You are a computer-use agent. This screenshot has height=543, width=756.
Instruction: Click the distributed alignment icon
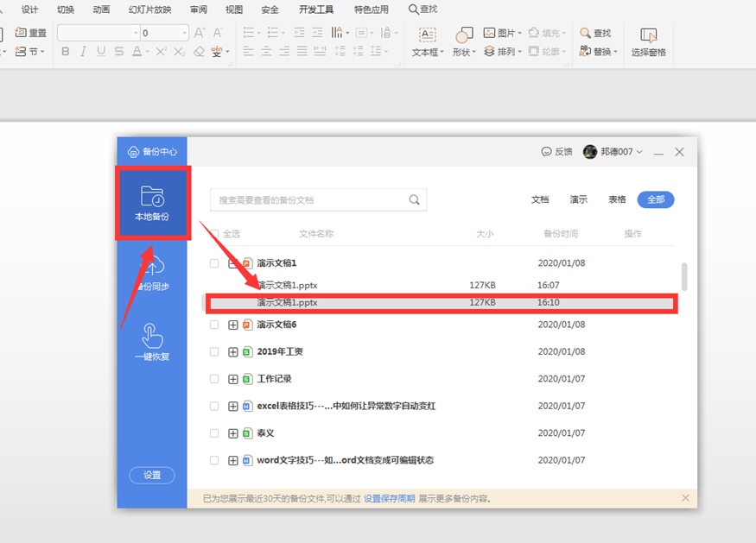pyautogui.click(x=321, y=51)
